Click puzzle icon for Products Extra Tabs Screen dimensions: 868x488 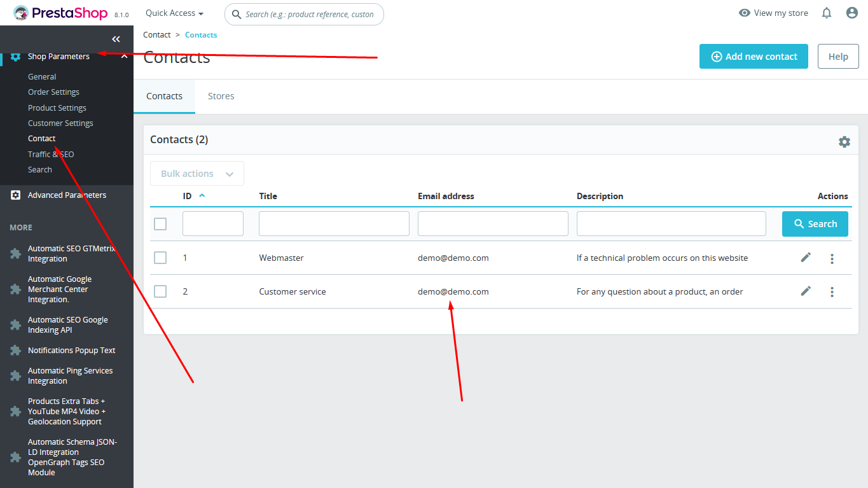pos(15,412)
